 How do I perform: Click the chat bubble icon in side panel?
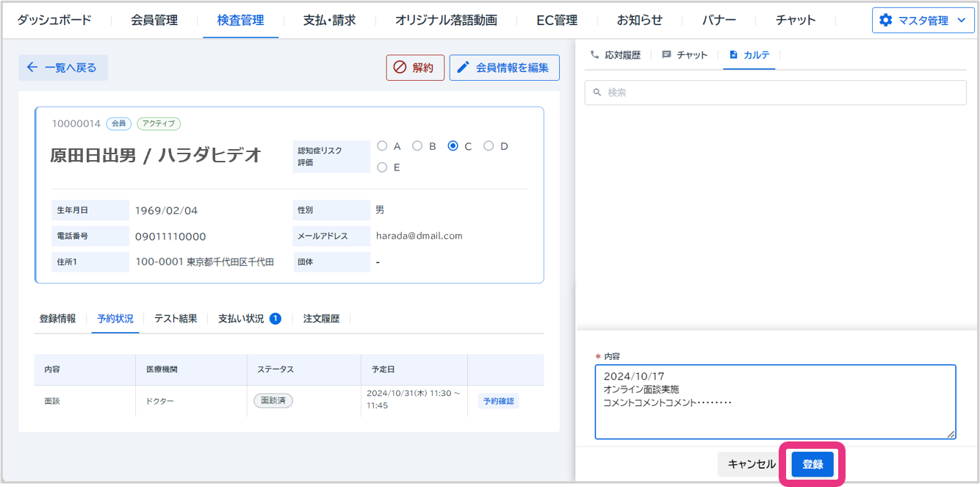coord(666,55)
